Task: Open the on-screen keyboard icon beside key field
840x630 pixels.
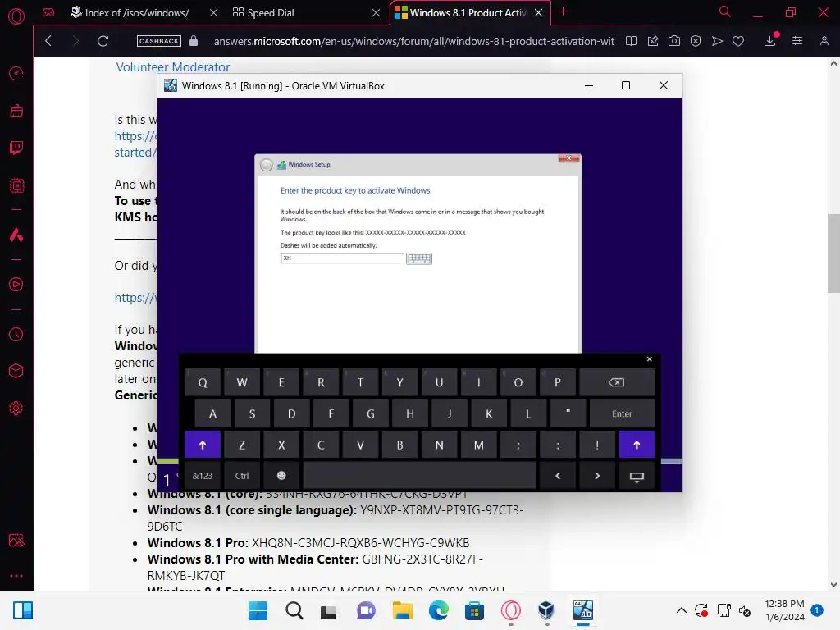Action: pos(419,258)
